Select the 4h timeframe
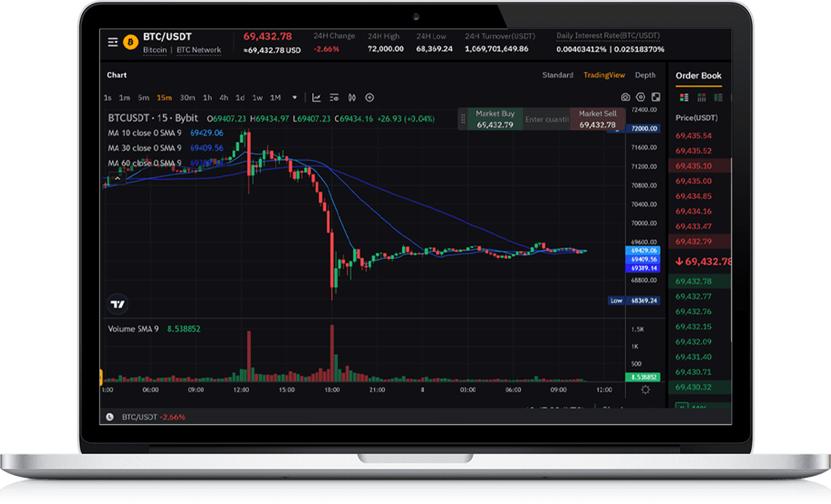This screenshot has height=504, width=831. 224,98
